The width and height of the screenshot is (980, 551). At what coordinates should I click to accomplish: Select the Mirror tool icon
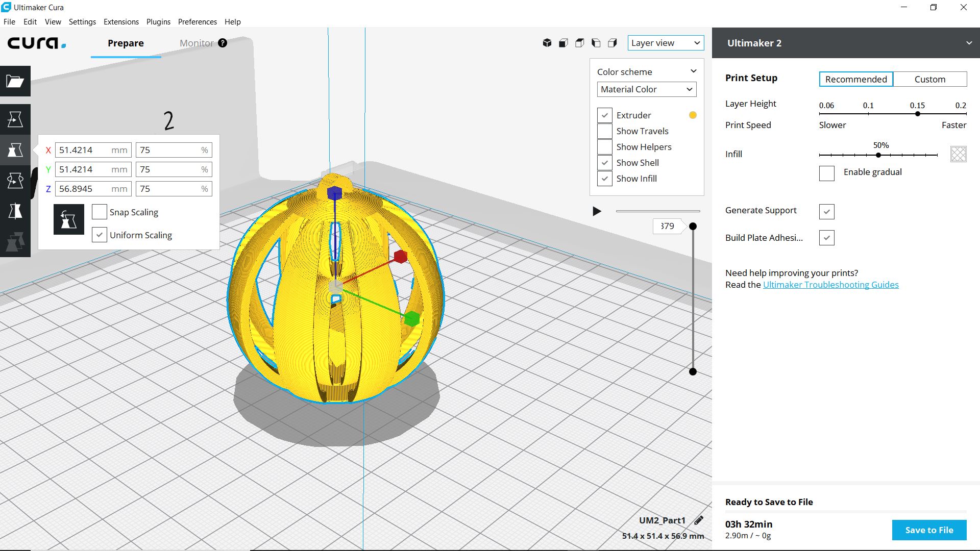(x=15, y=211)
